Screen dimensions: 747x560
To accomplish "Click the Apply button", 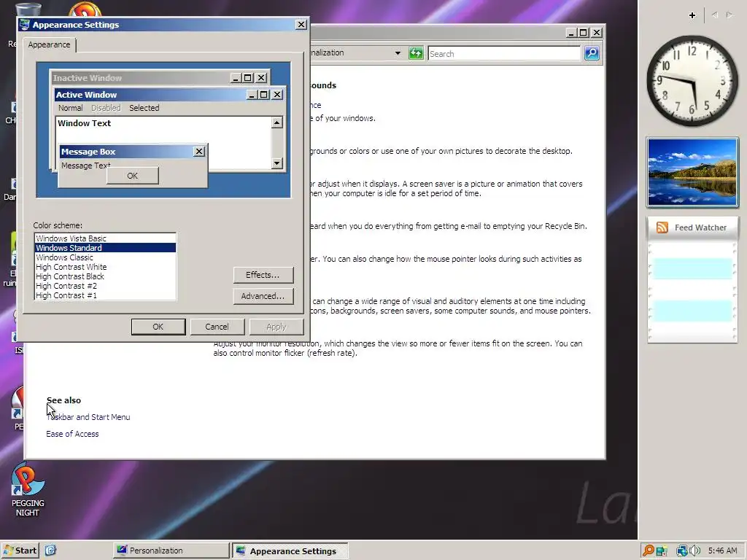I will (x=276, y=327).
